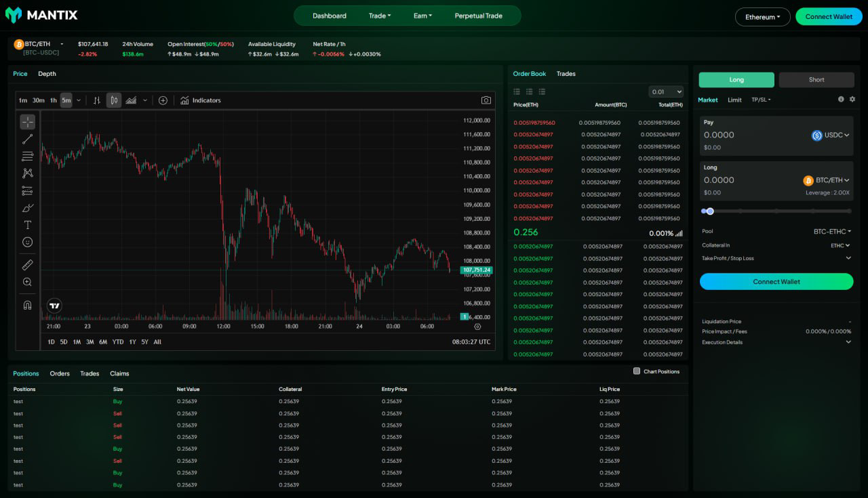The width and height of the screenshot is (868, 498).
Task: Open the order book 0.01 precision dropdown
Action: [666, 92]
